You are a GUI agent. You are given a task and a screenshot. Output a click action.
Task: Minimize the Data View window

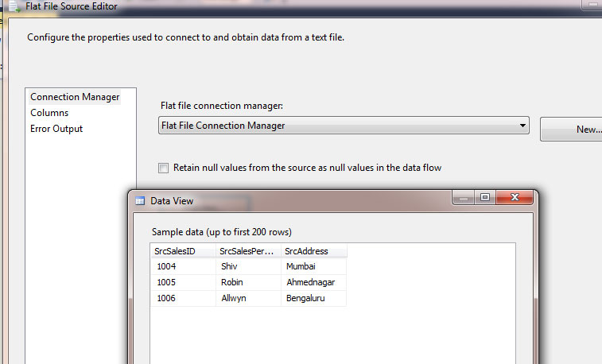click(464, 198)
